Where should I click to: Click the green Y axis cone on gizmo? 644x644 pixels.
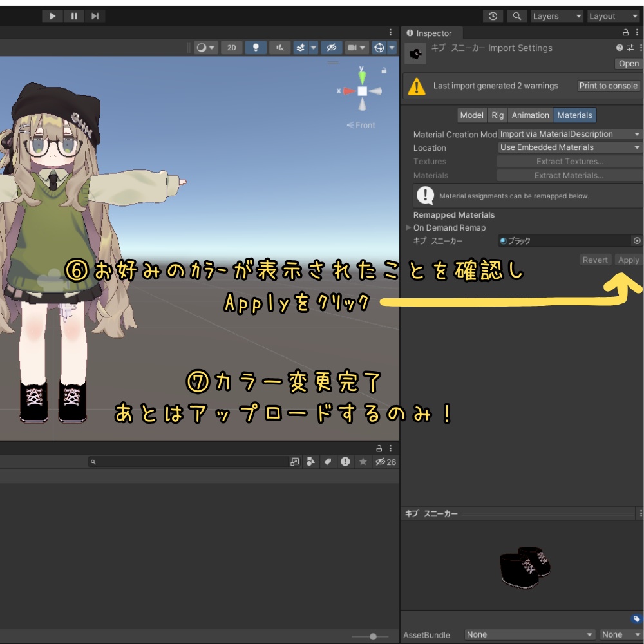[x=362, y=77]
